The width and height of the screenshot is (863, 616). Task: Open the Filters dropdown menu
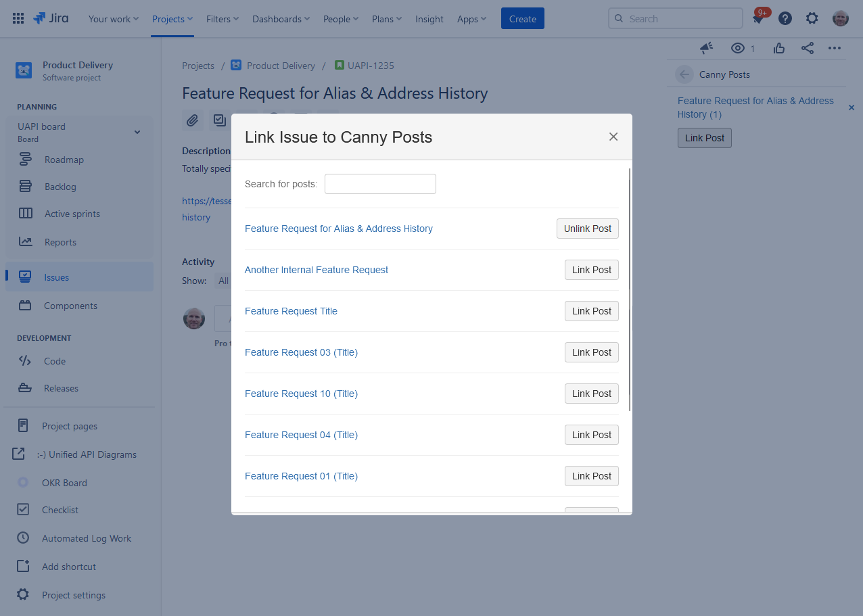pyautogui.click(x=223, y=19)
